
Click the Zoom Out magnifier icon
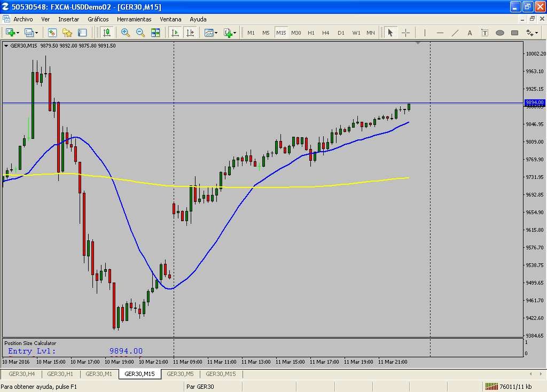point(140,33)
